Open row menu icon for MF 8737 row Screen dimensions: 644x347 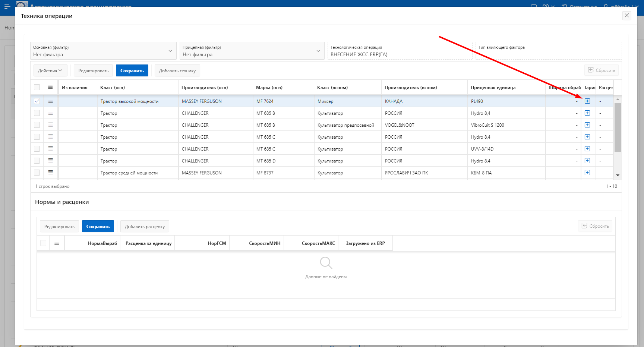(51, 173)
